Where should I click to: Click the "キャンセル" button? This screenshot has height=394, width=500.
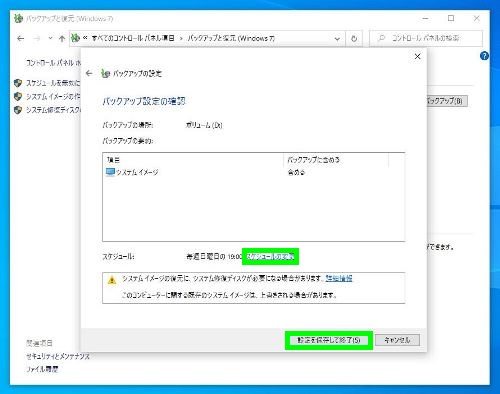[x=397, y=340]
